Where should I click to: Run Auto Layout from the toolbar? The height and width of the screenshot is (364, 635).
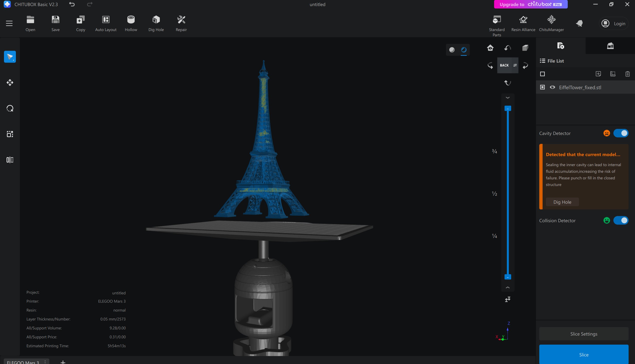click(x=106, y=24)
